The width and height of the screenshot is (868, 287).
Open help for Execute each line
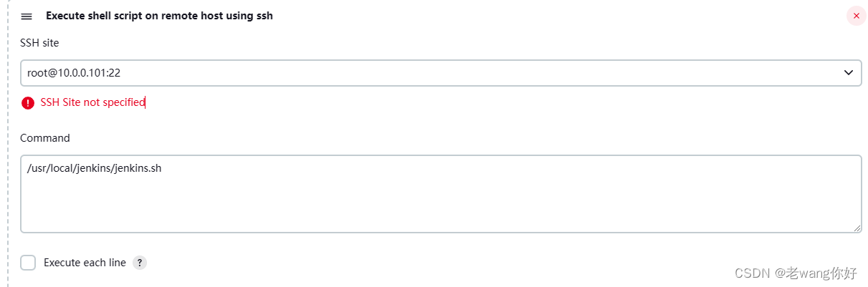[140, 263]
